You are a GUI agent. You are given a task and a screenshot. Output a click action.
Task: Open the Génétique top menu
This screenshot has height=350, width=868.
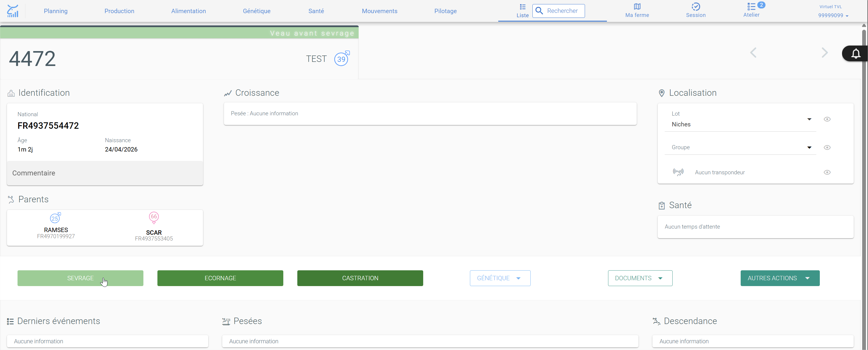[x=256, y=11]
